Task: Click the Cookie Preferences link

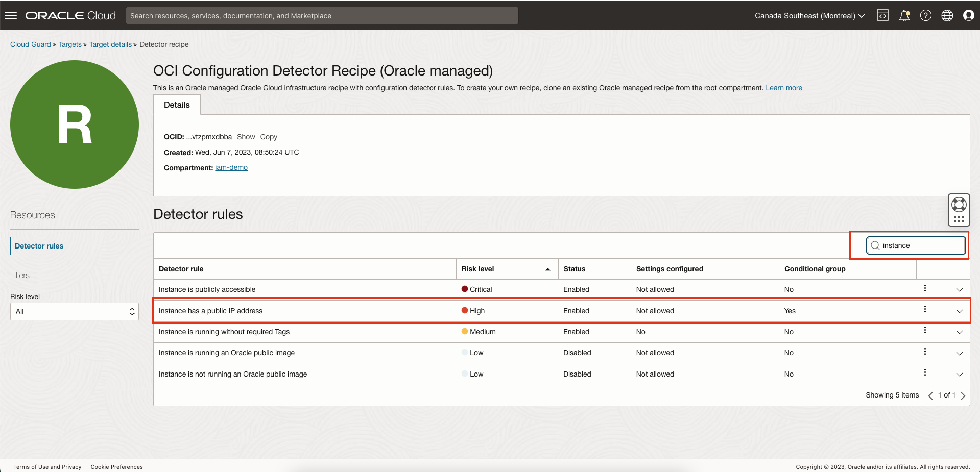Action: pos(117,467)
